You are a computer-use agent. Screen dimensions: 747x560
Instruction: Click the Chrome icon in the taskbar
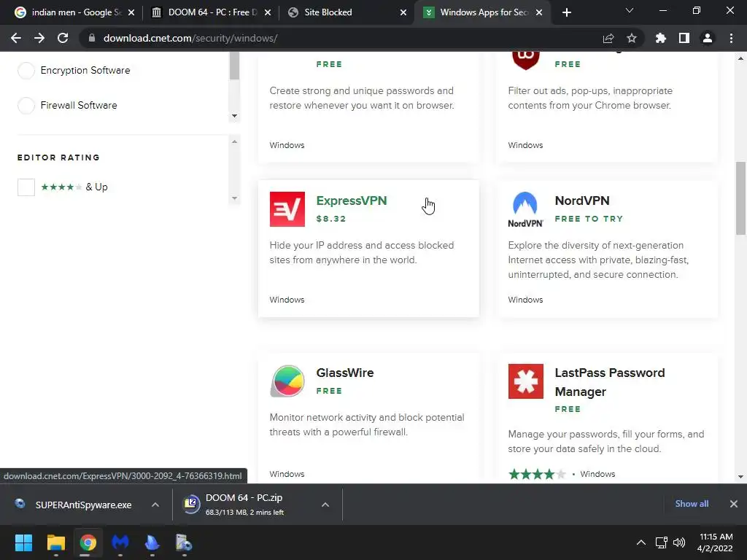click(88, 542)
